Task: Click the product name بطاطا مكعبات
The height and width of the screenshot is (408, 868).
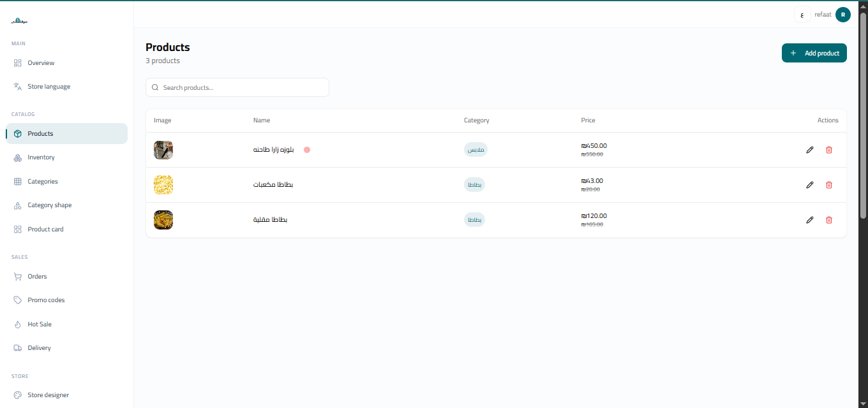Action: click(273, 185)
